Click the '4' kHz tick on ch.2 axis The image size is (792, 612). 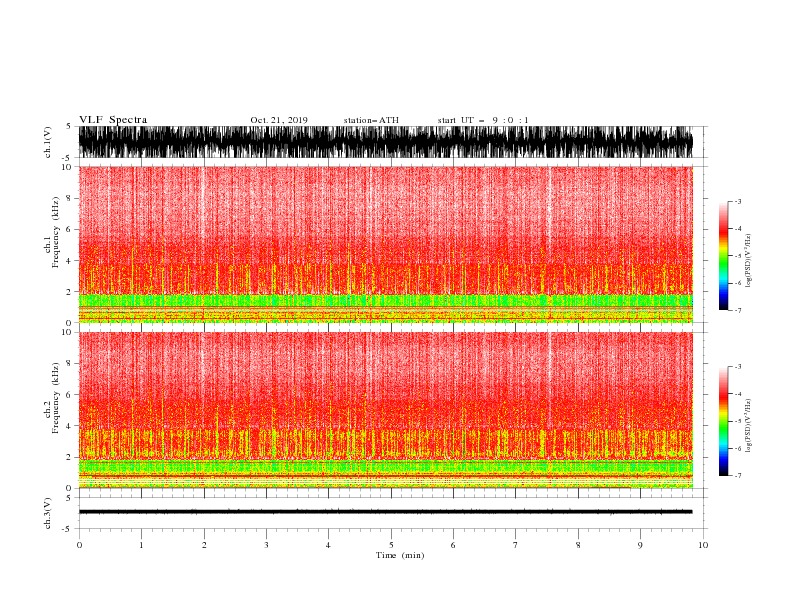click(x=69, y=426)
